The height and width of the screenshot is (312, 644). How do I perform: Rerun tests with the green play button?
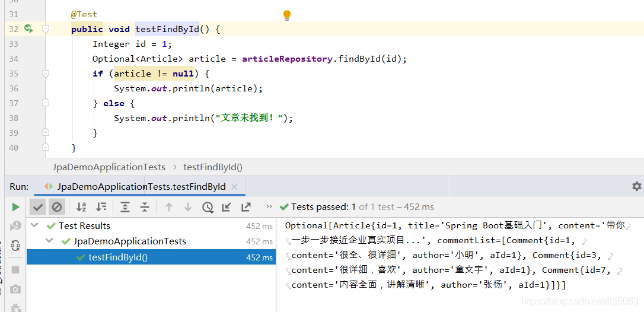(15, 207)
